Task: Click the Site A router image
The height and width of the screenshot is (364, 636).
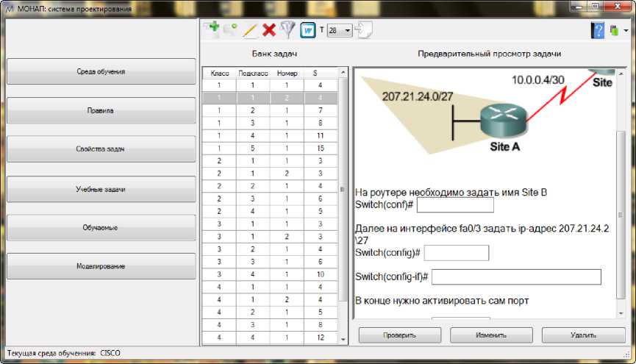Action: pos(504,120)
